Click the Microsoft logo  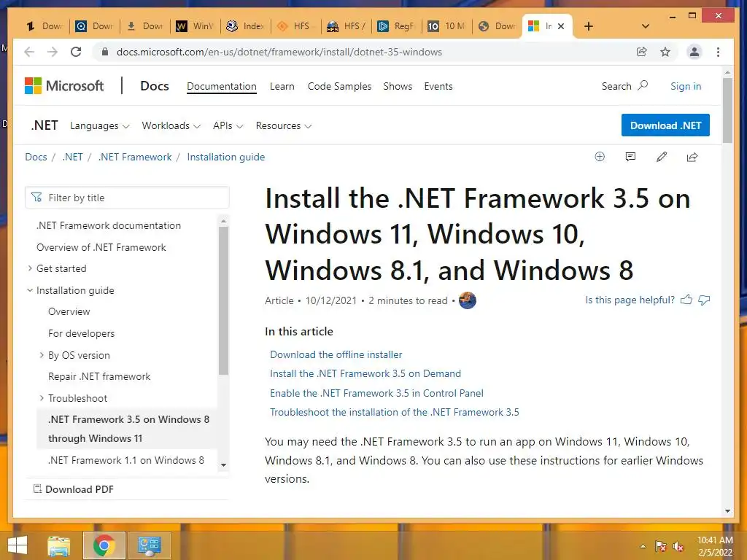pyautogui.click(x=64, y=86)
